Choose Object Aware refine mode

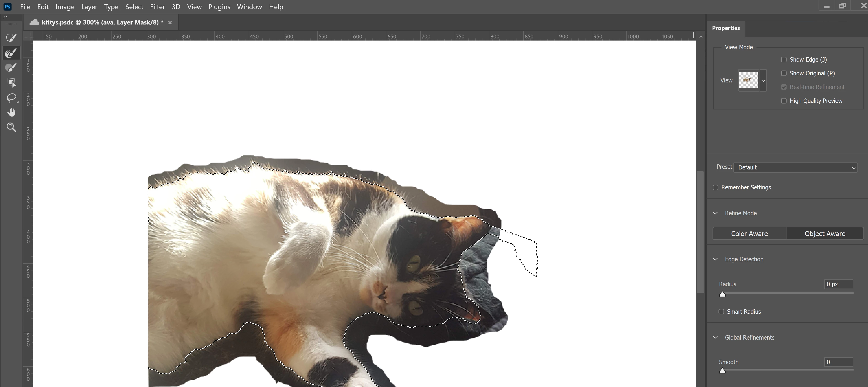824,234
